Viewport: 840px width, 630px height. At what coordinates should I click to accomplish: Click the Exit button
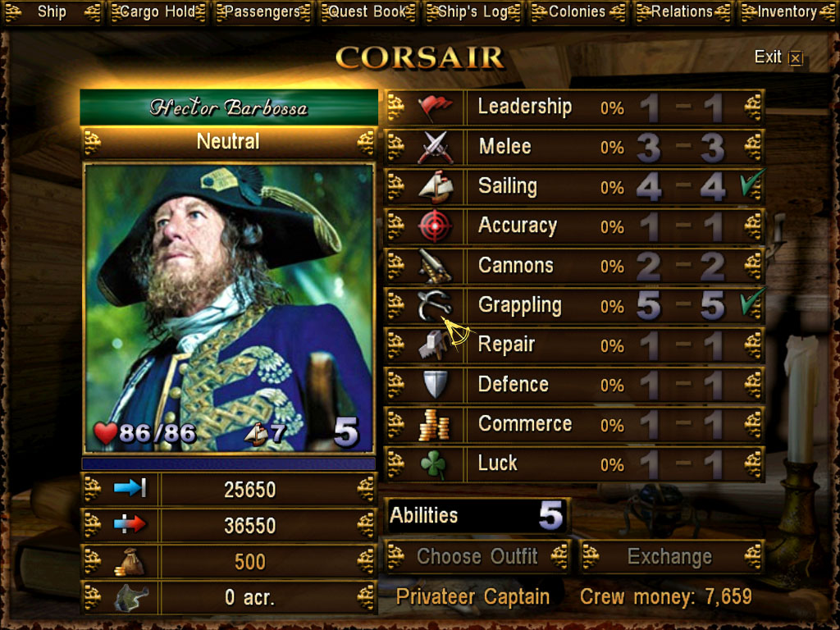click(x=778, y=57)
